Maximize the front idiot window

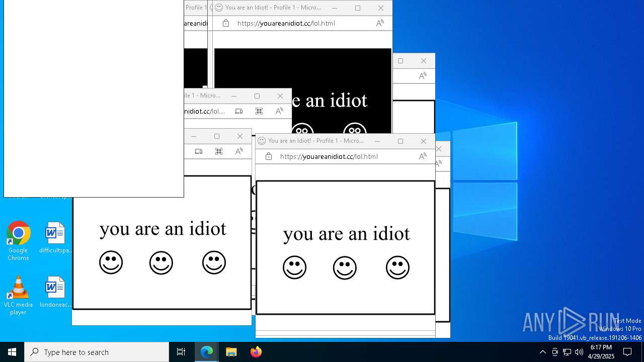(x=400, y=141)
